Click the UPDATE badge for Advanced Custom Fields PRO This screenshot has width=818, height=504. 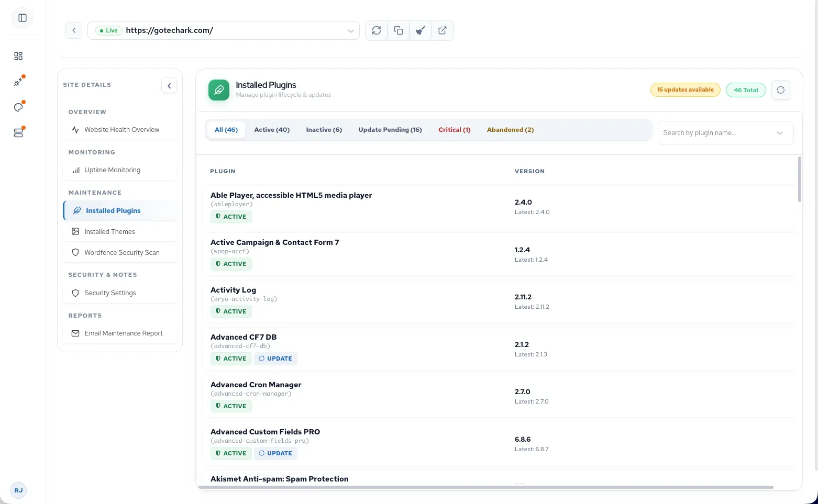pos(275,453)
